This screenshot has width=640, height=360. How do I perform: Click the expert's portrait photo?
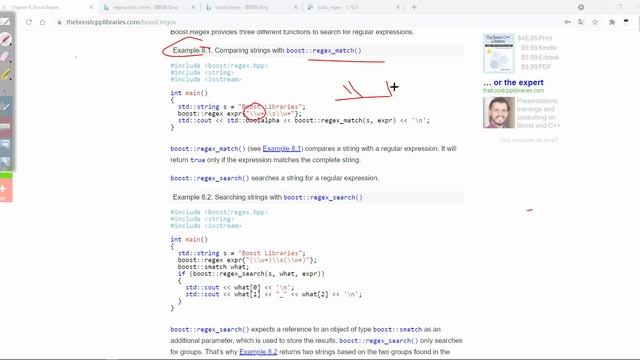499,112
